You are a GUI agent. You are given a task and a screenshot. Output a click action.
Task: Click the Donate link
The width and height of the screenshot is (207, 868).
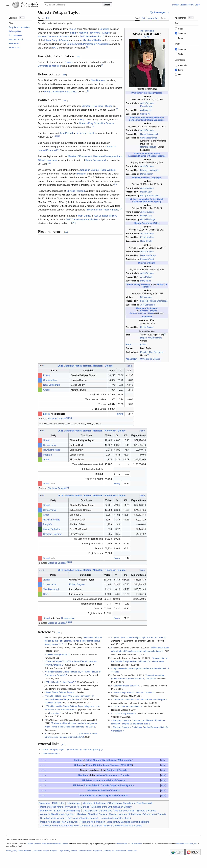tap(175, 5)
